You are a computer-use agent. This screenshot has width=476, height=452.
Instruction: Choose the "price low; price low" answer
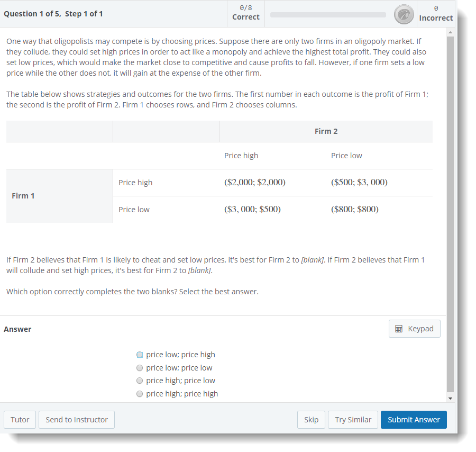[140, 368]
